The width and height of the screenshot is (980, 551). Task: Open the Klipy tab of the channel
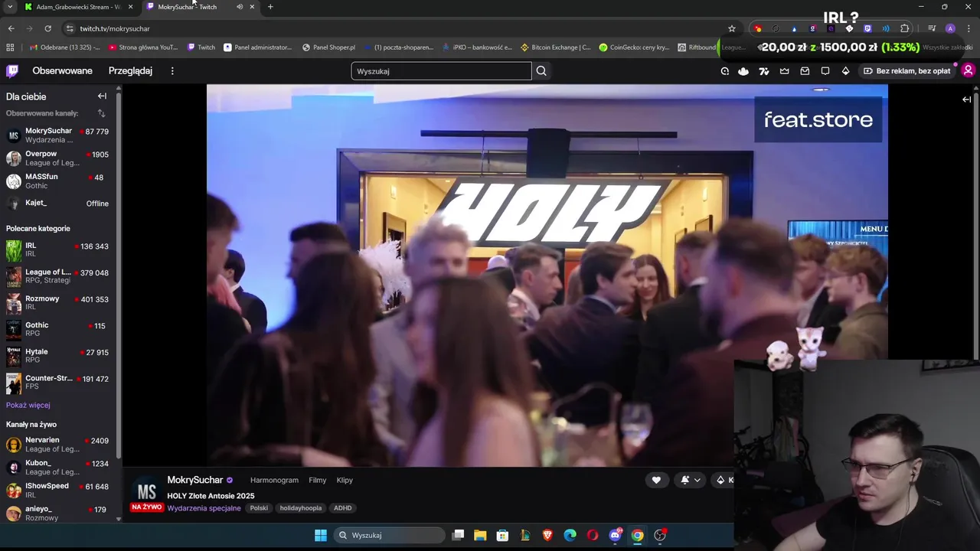click(345, 481)
